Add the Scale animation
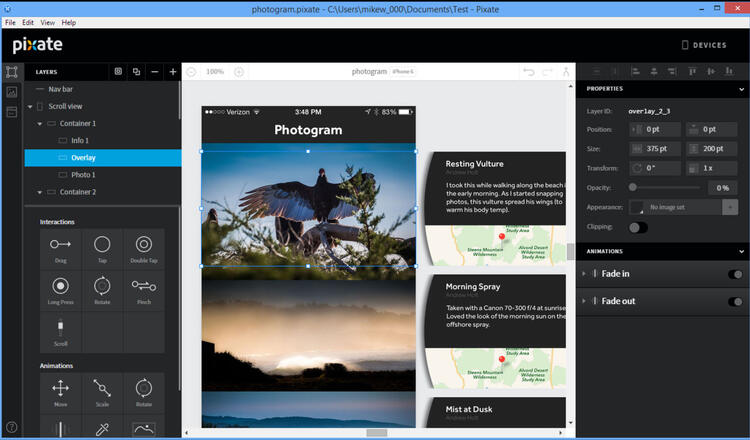 point(102,392)
